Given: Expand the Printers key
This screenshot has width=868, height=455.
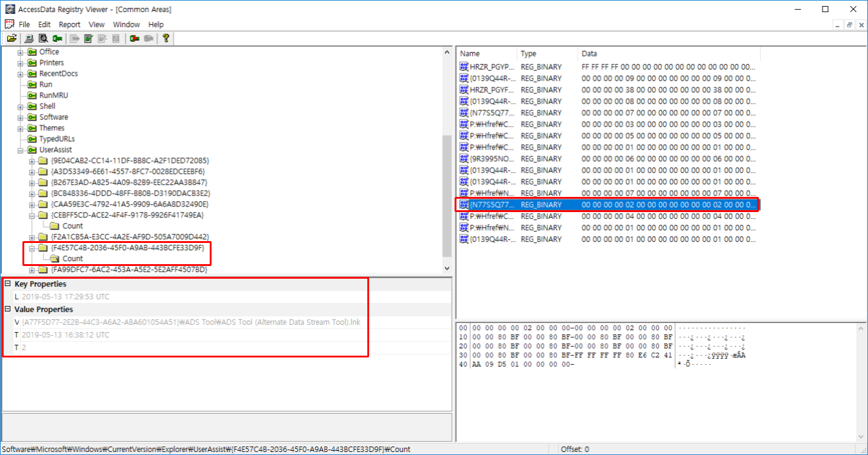Looking at the screenshot, I should click(x=21, y=63).
